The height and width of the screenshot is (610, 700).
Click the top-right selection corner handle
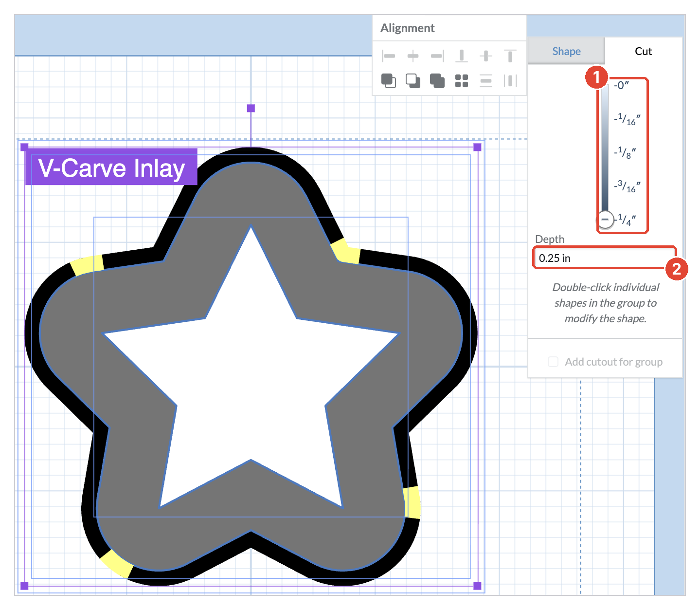click(x=478, y=147)
